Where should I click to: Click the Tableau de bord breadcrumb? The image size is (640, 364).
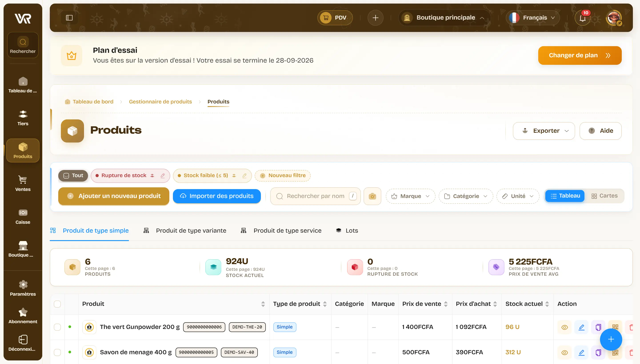click(x=89, y=102)
